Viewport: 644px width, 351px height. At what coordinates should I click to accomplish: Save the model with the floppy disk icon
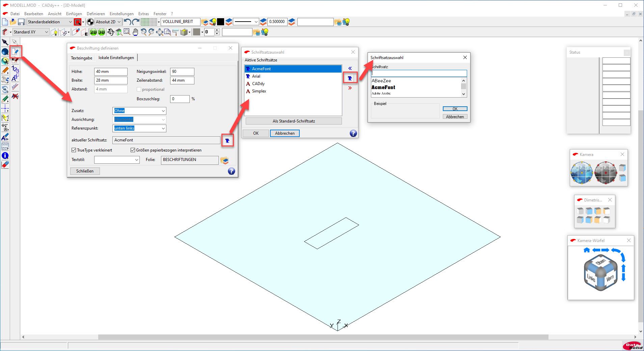pos(21,22)
